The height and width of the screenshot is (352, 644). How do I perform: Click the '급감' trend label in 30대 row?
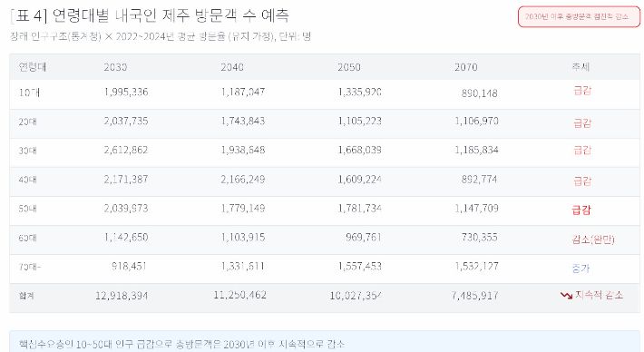[582, 150]
